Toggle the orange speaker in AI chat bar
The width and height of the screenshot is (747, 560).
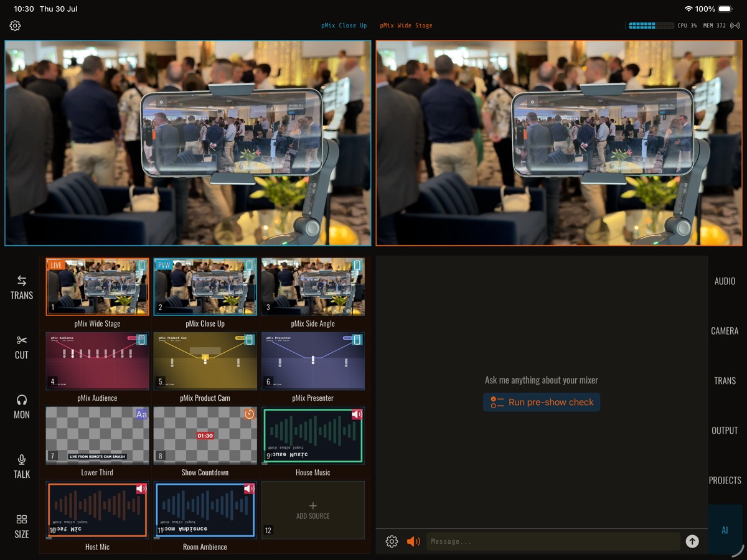coord(413,541)
